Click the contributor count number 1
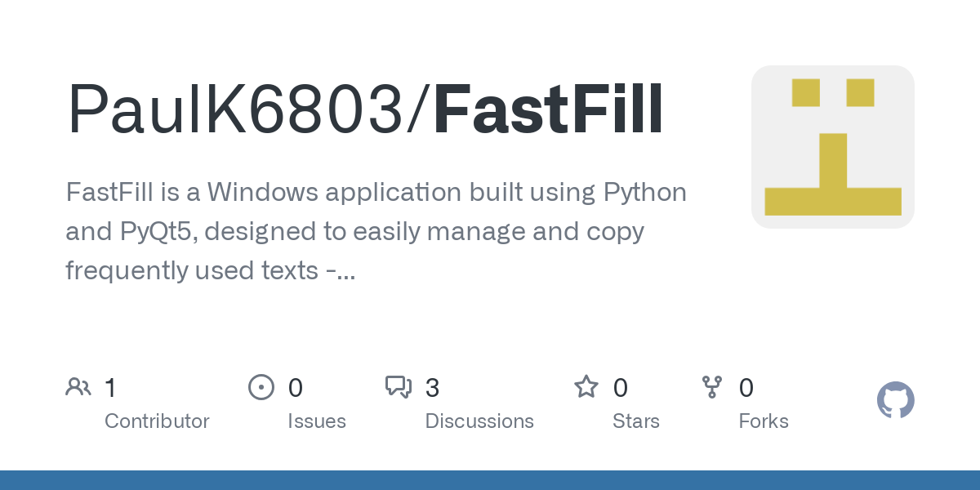Viewport: 980px width, 490px height. [x=110, y=388]
